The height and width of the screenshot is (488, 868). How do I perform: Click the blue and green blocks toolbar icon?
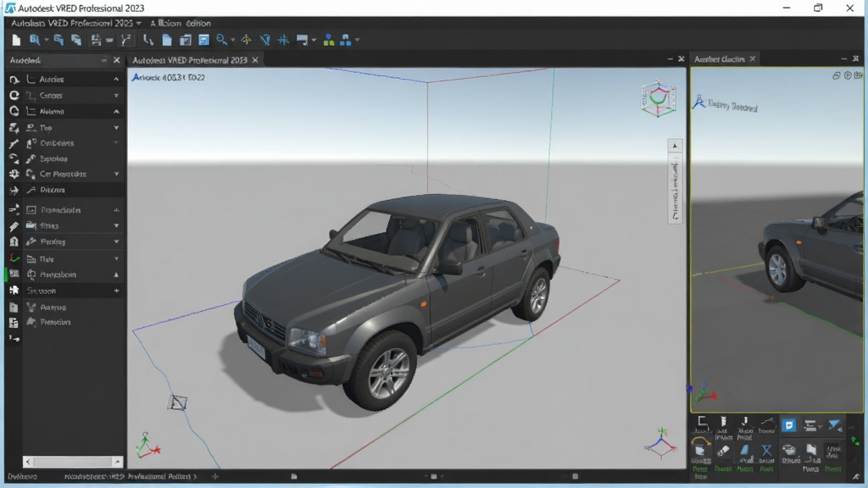click(329, 40)
